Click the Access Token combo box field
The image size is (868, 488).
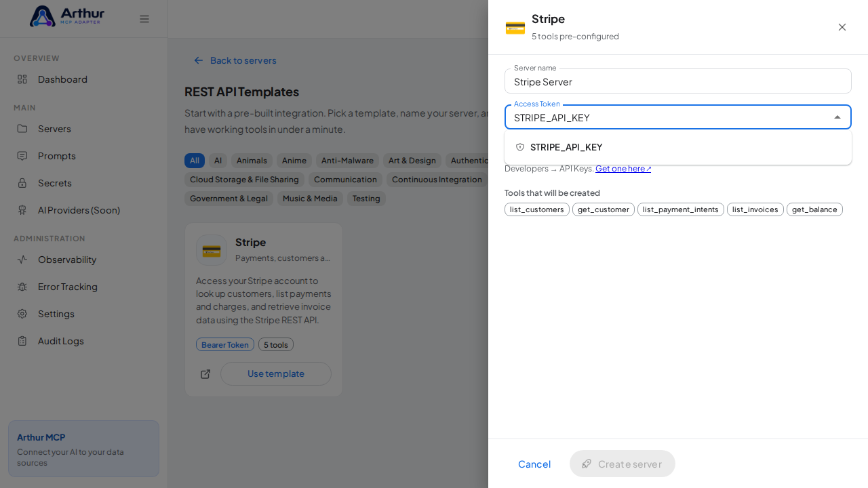678,117
